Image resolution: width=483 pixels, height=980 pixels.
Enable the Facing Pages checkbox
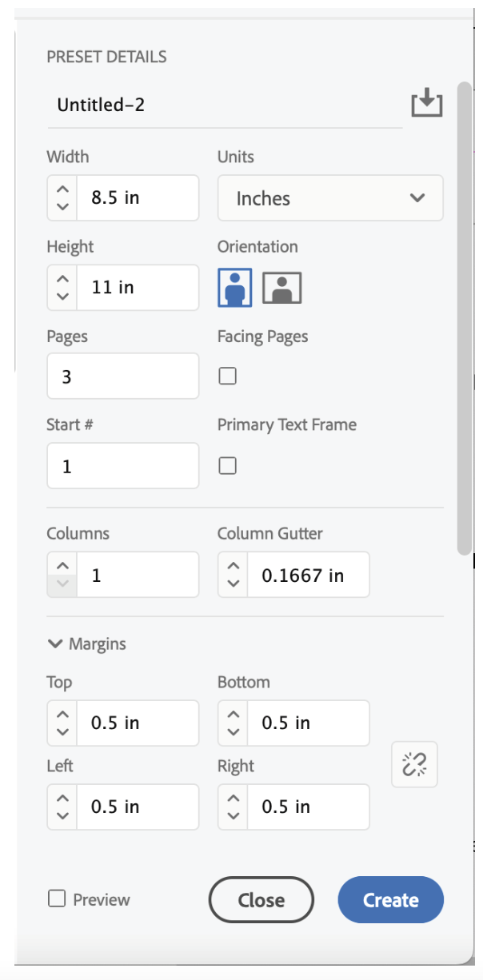click(228, 376)
